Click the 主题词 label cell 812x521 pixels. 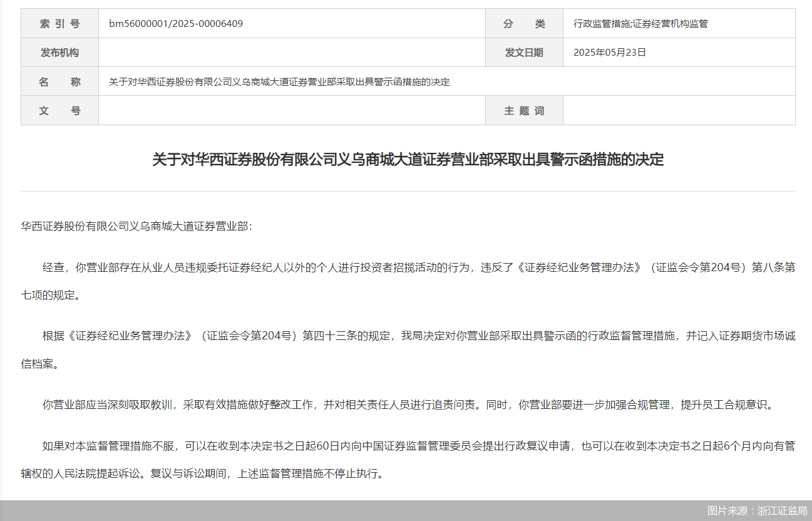pyautogui.click(x=524, y=110)
